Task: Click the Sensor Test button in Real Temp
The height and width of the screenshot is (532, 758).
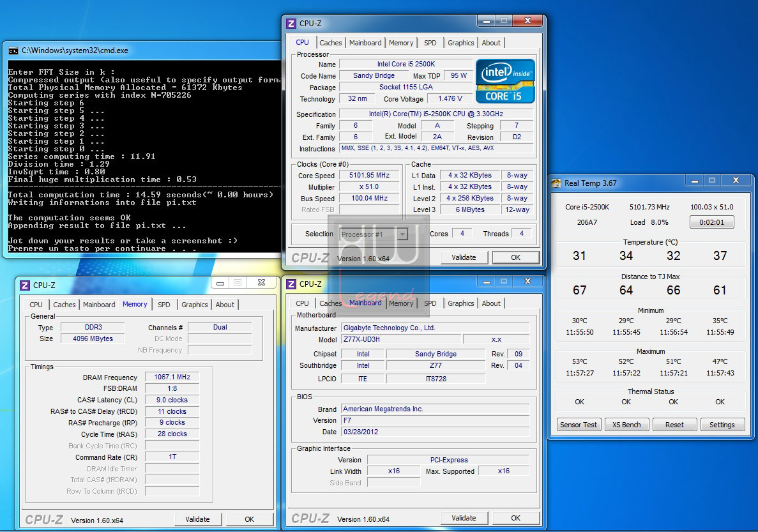Action: click(x=579, y=425)
